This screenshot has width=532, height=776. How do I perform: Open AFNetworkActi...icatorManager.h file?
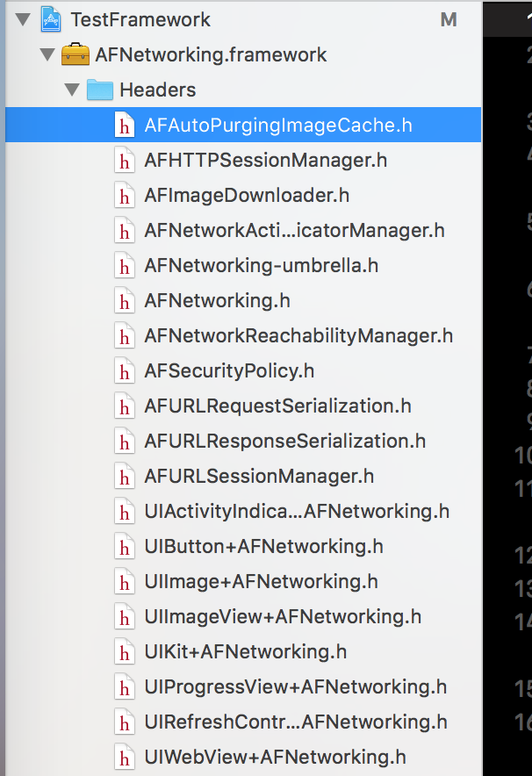click(243, 230)
